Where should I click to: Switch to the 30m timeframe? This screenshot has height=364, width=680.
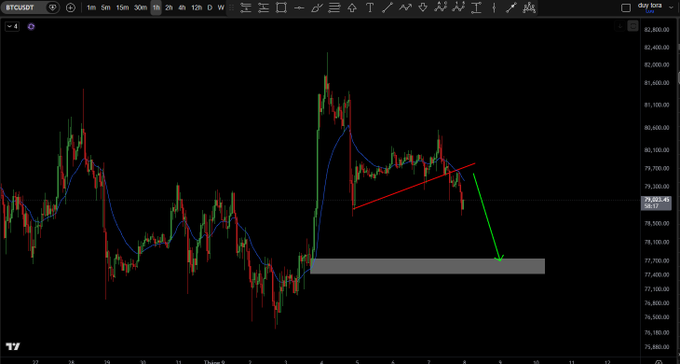click(x=140, y=7)
